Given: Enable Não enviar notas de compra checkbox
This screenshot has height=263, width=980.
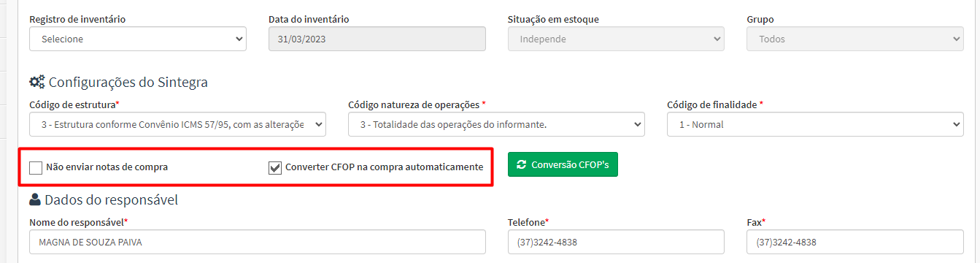Looking at the screenshot, I should coord(36,168).
